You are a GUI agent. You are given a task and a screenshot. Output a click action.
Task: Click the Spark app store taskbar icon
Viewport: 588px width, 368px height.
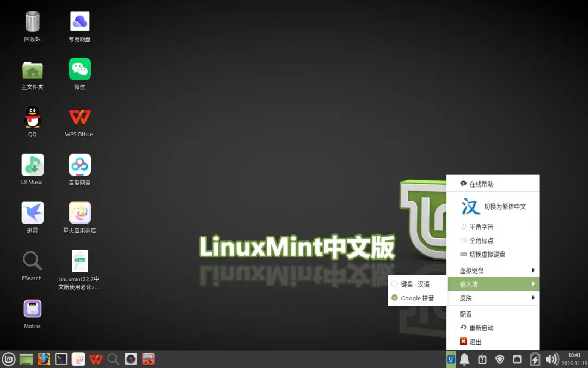(x=78, y=359)
